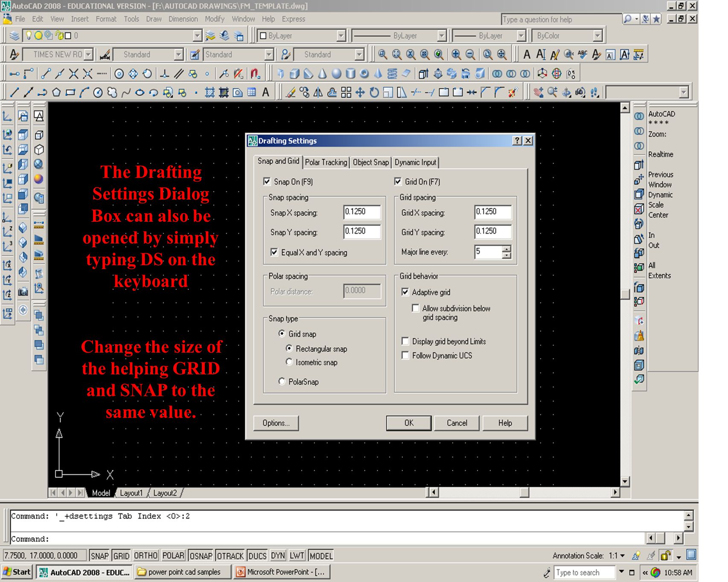Open the Express menu
This screenshot has width=728, height=582.
(x=294, y=19)
